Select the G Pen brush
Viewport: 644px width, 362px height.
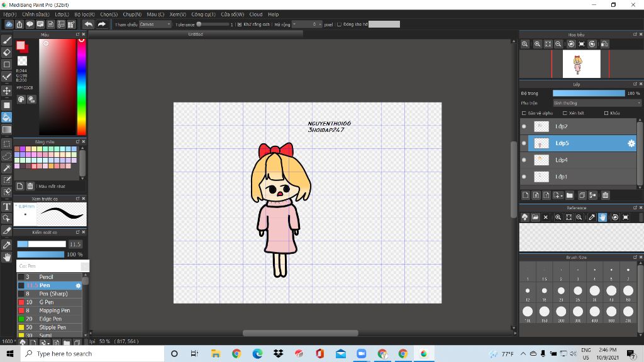pyautogui.click(x=50, y=302)
